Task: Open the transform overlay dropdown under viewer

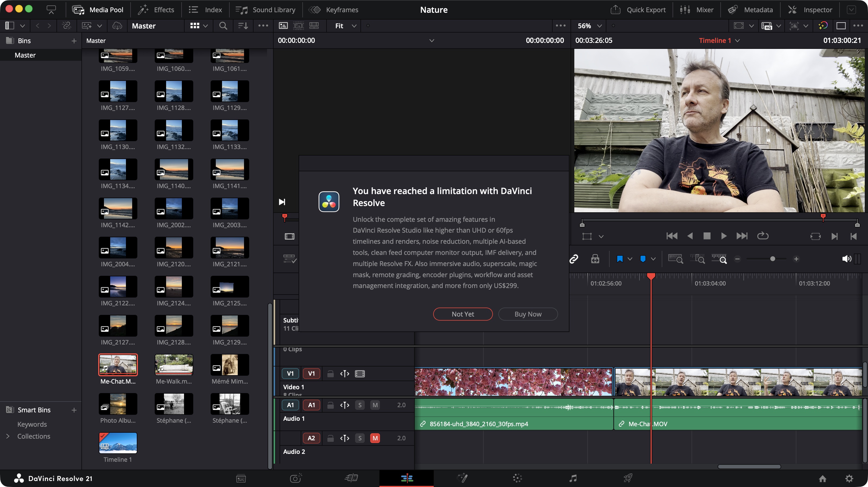Action: [x=601, y=237]
